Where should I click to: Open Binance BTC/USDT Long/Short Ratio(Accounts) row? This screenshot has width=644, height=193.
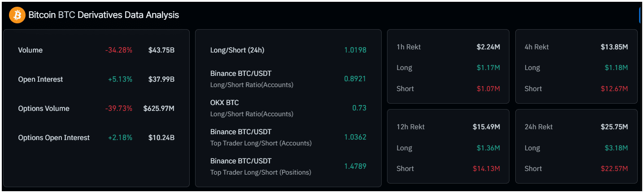tap(288, 79)
